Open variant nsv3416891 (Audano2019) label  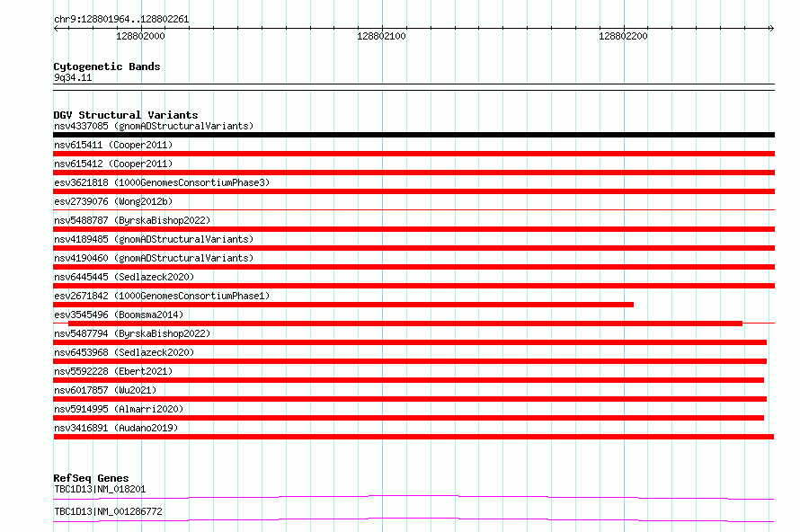(x=116, y=428)
